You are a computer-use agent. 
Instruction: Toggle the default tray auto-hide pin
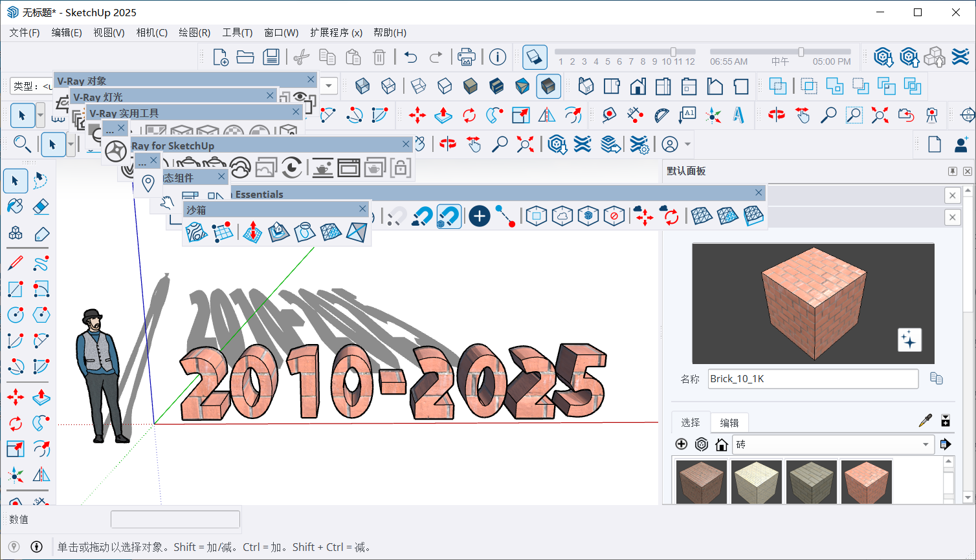(953, 171)
